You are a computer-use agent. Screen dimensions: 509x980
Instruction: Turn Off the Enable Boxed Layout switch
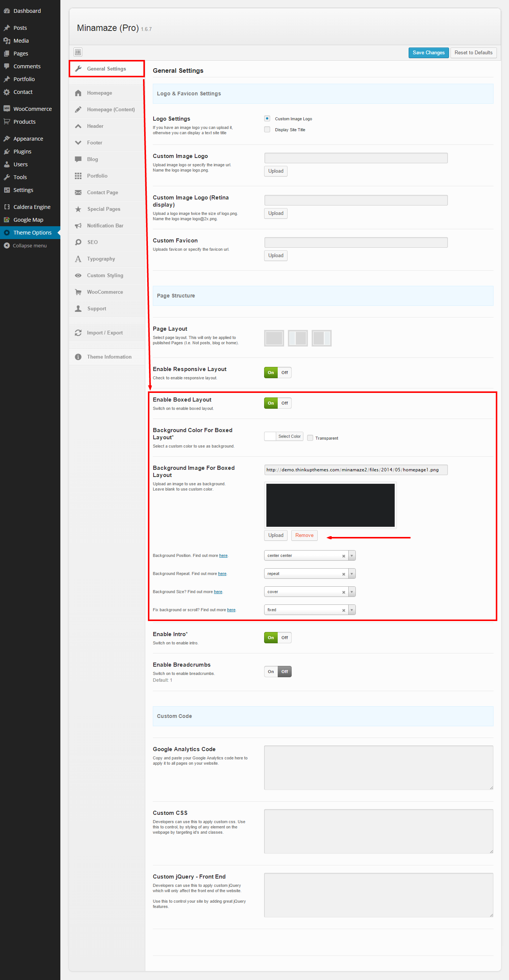(284, 403)
